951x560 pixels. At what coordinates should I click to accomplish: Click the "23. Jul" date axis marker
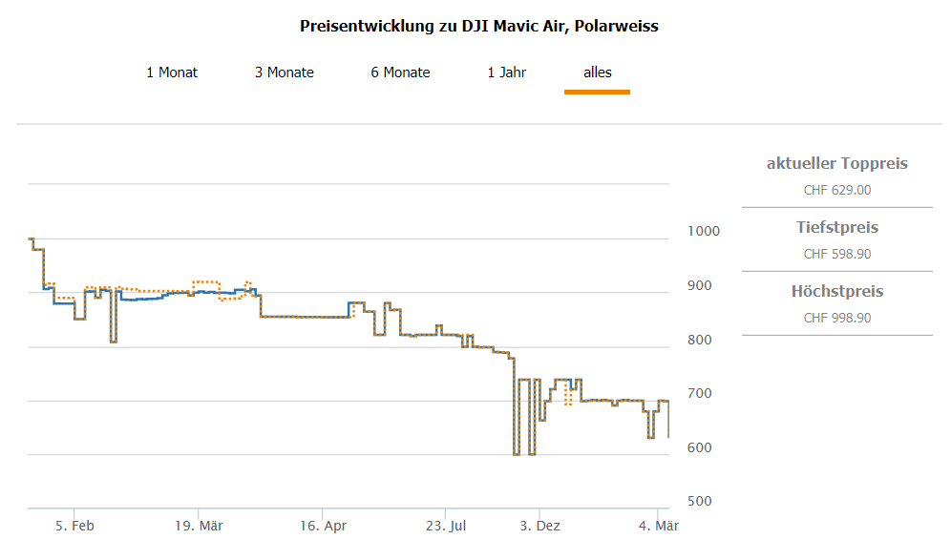point(446,526)
